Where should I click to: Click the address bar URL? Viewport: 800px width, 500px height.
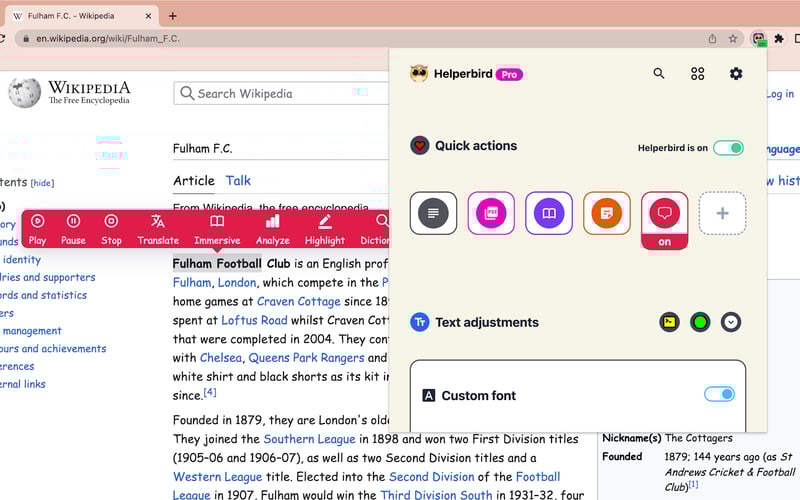pyautogui.click(x=108, y=39)
